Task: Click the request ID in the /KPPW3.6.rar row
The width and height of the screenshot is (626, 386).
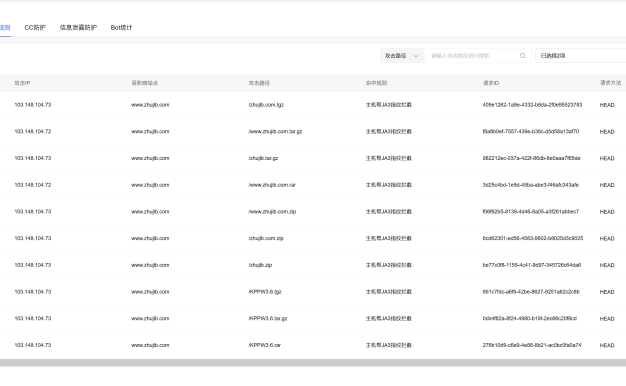Action: (532, 346)
